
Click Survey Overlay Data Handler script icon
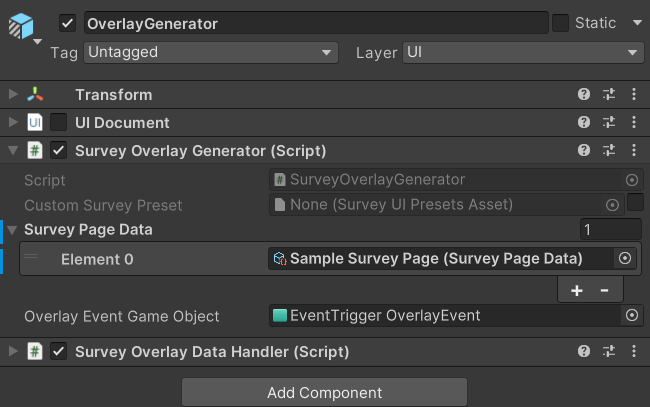coord(35,351)
